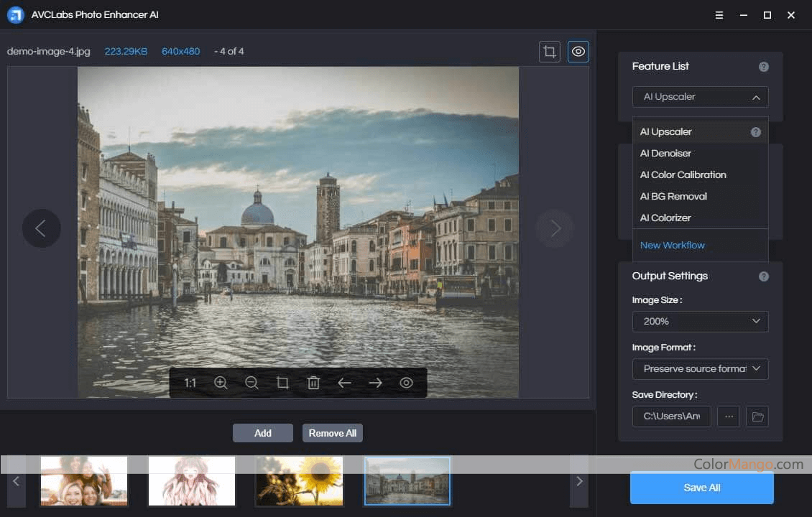Click the previous image arrow in bottom toolbar
The height and width of the screenshot is (517, 812).
click(344, 383)
